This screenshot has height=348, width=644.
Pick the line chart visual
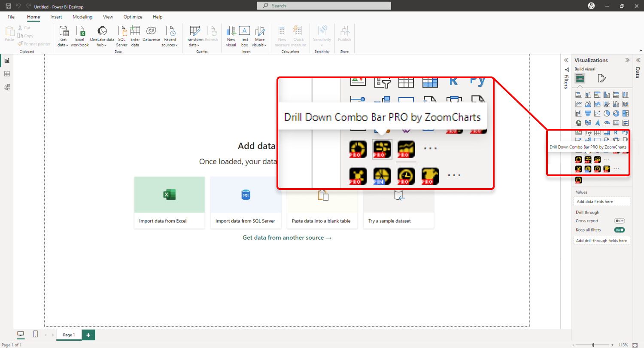[578, 104]
